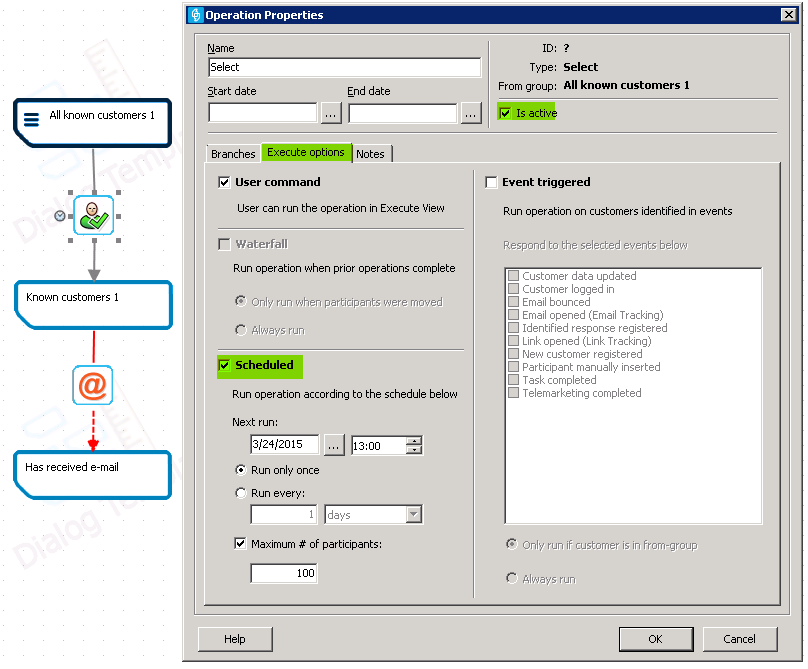Click the maximum participants field showing 100
This screenshot has height=669, width=808.
point(283,573)
